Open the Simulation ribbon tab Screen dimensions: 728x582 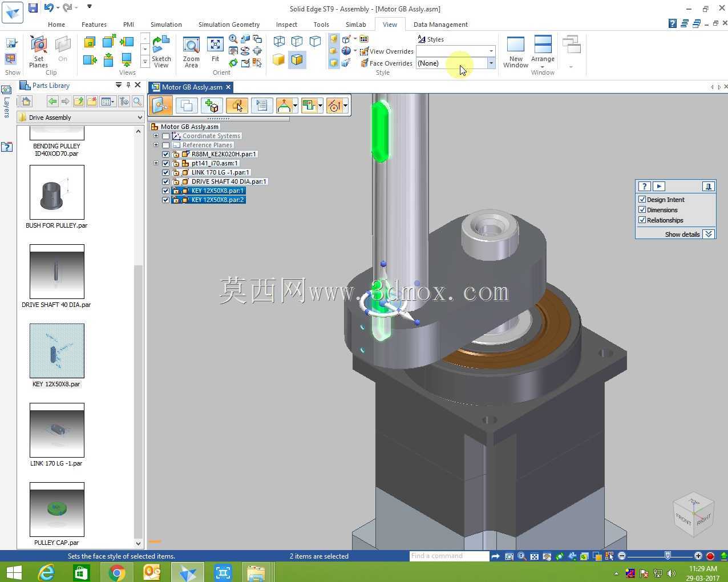(x=166, y=25)
